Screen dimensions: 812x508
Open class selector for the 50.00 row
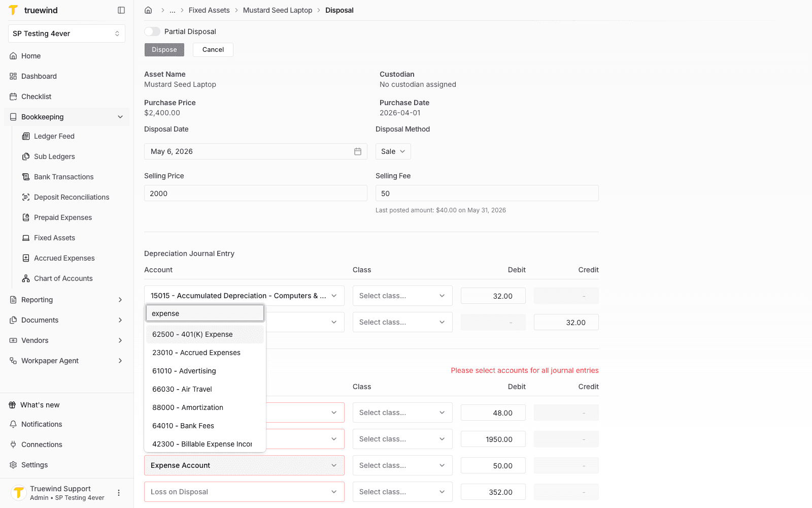(x=402, y=465)
